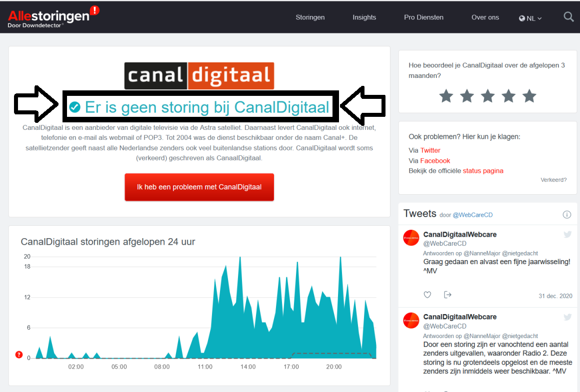Click the fifth rating star
Screen dimensions: 580x392
coord(529,96)
